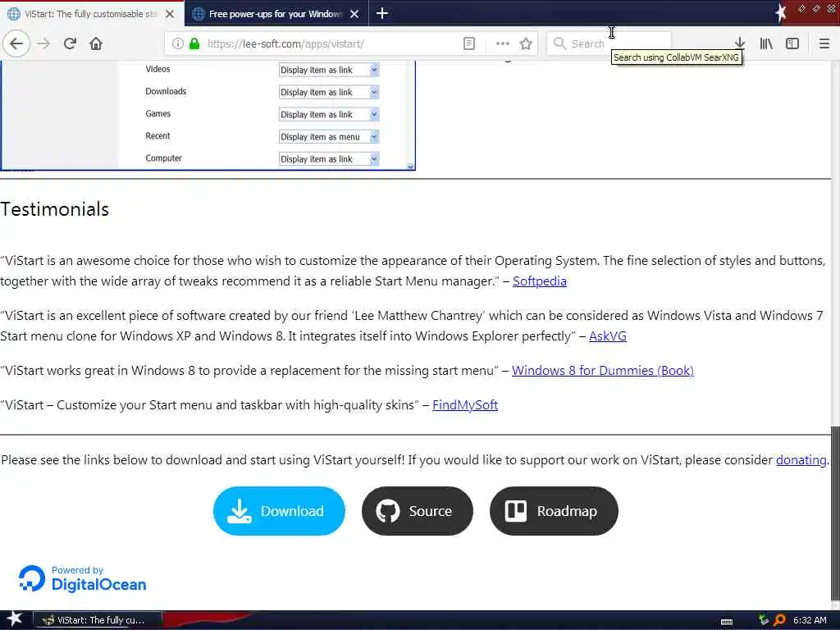Screen dimensions: 840x630
Task: Click the donating link
Action: [x=801, y=460]
